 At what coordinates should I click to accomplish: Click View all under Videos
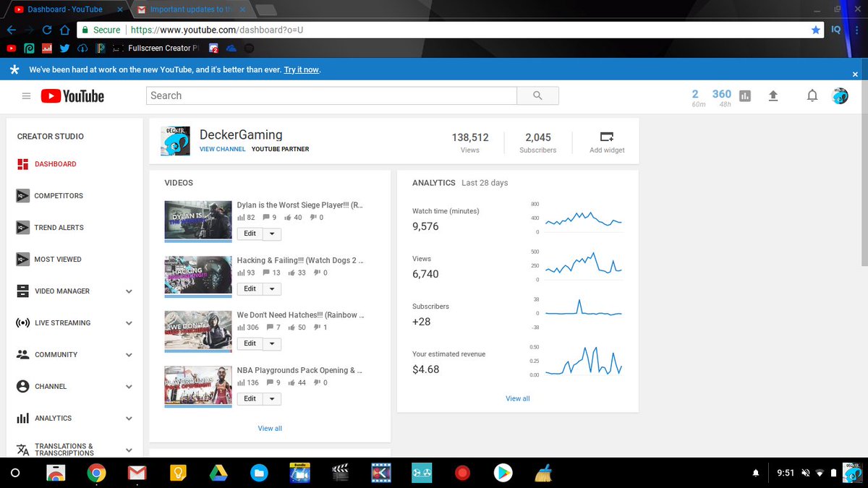270,429
